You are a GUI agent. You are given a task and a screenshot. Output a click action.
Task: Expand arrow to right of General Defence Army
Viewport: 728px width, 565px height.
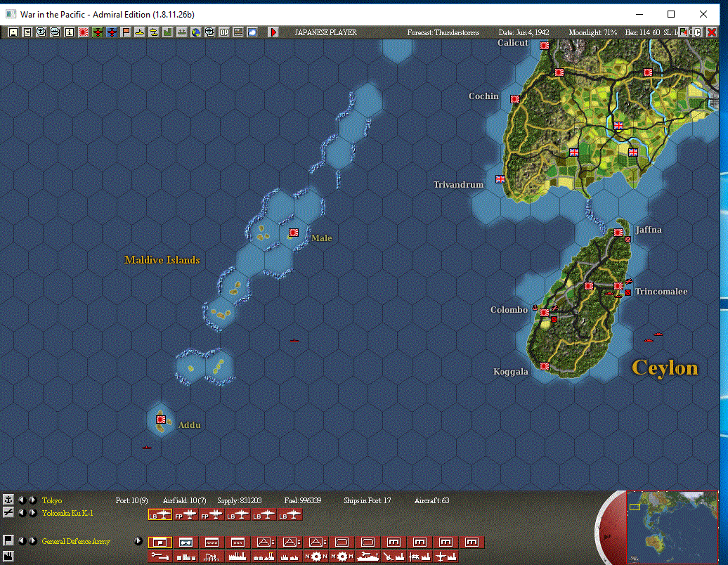[138, 541]
